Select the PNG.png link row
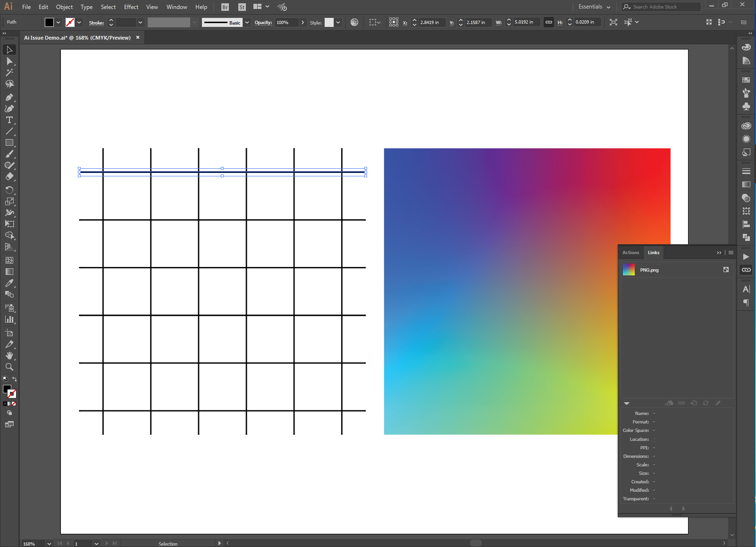Image resolution: width=756 pixels, height=547 pixels. [x=677, y=270]
